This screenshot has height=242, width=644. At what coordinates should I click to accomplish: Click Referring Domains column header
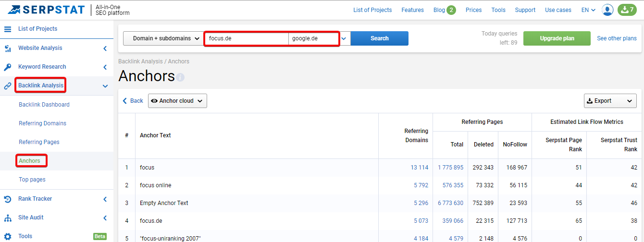(416, 135)
